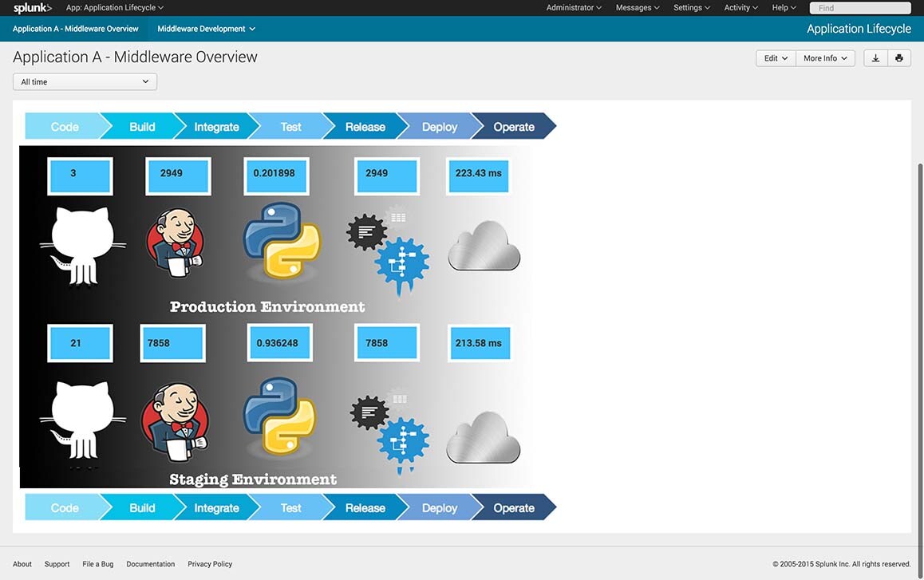Screen dimensions: 924x580
Task: Click in the Find search field
Action: (860, 8)
